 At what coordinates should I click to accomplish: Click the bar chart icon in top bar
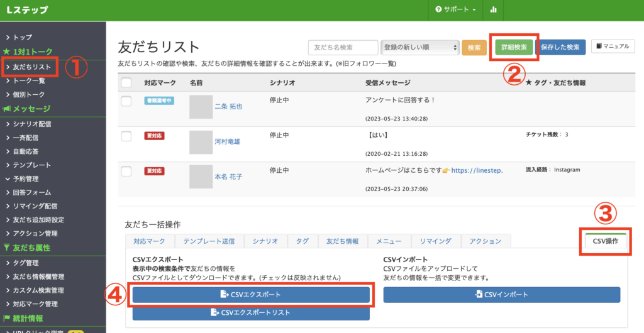[493, 10]
